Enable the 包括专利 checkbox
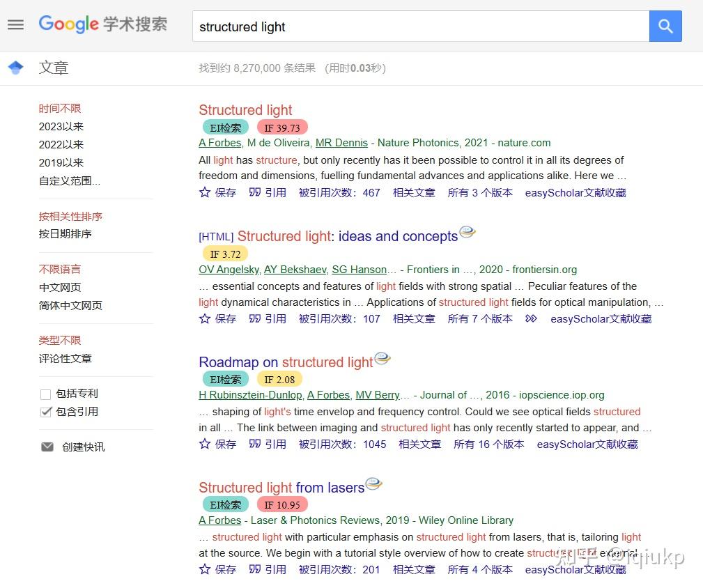This screenshot has height=588, width=703. point(45,393)
